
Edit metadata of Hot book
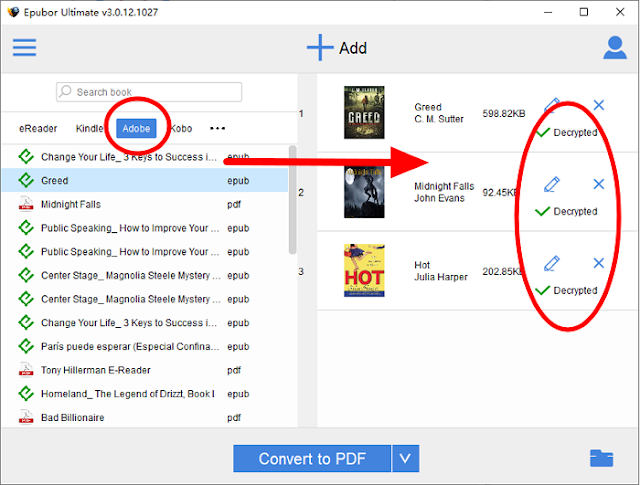coord(552,263)
